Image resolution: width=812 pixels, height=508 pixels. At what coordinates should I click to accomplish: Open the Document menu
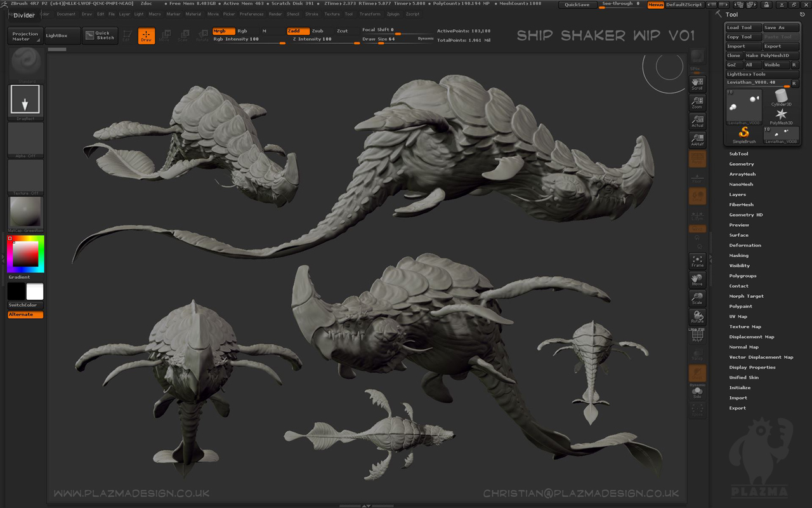66,14
